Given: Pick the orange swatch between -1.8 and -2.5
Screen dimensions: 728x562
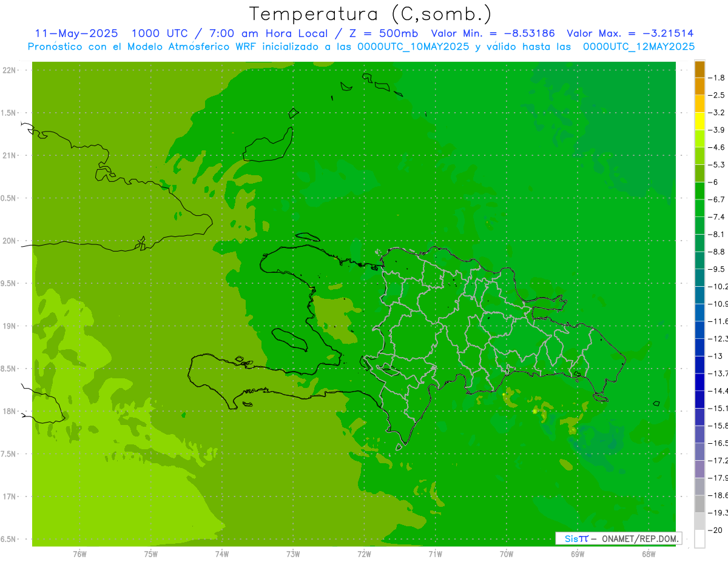Looking at the screenshot, I should 699,87.
